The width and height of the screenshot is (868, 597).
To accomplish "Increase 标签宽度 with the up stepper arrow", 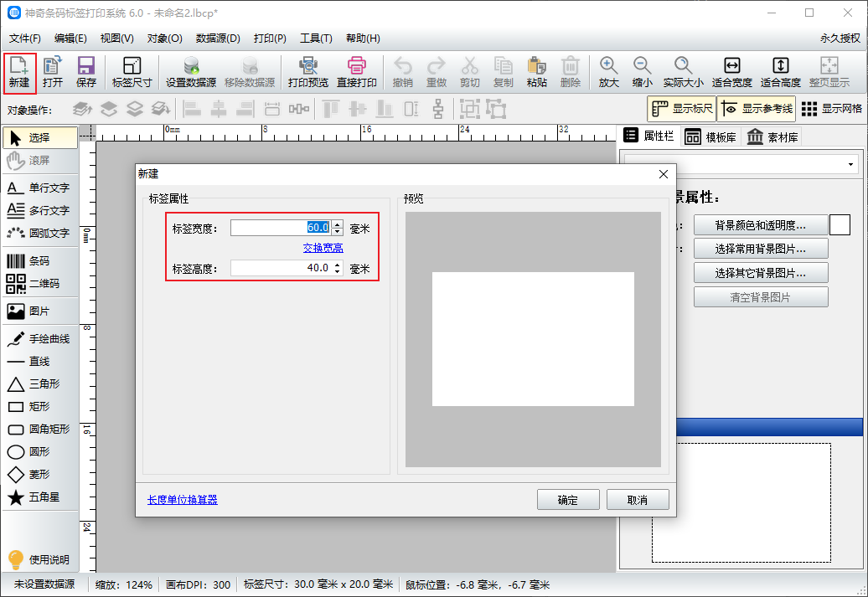I will click(338, 224).
